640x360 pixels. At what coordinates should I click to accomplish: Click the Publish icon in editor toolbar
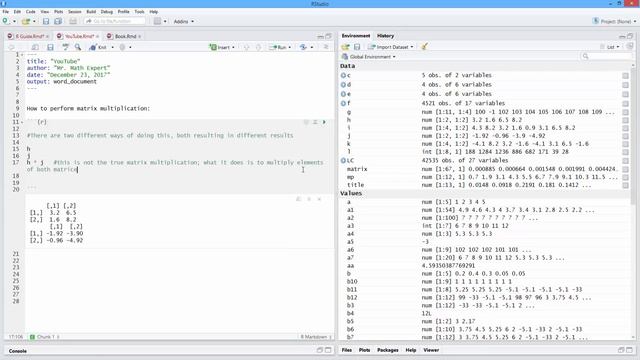click(x=303, y=47)
